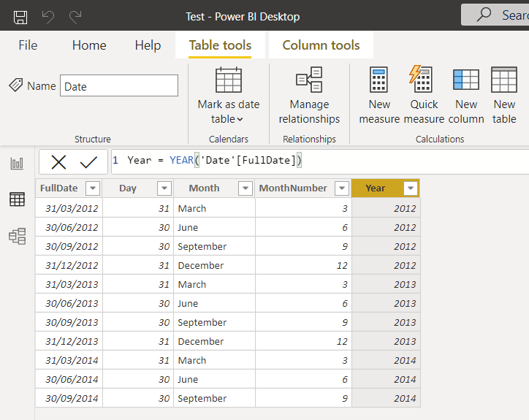529x420 pixels.
Task: Open Manage relationships dialog
Action: (309, 95)
